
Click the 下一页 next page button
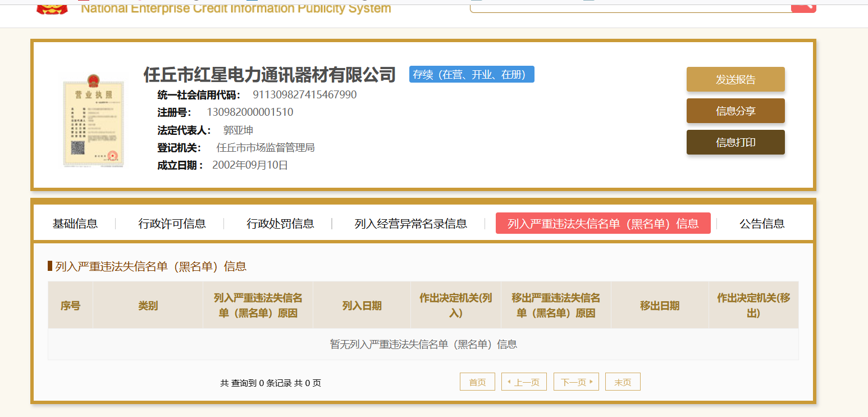click(576, 382)
